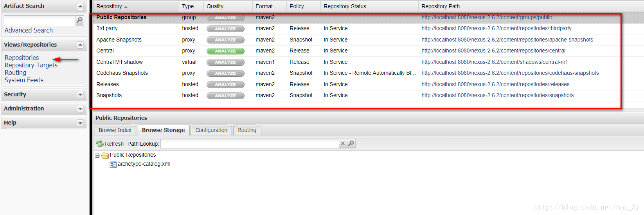
Task: Open Repository Targets link
Action: 31,65
